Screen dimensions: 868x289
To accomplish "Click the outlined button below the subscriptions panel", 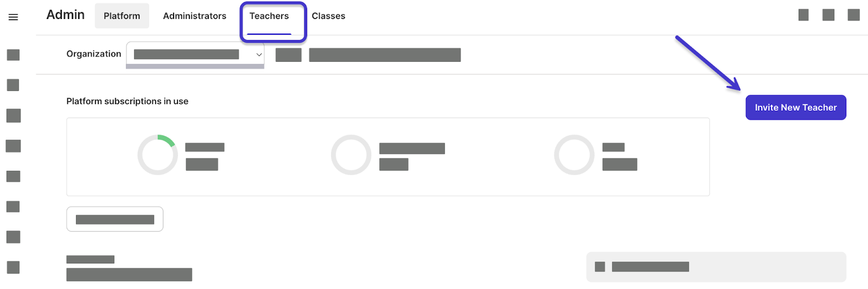I will (x=114, y=219).
